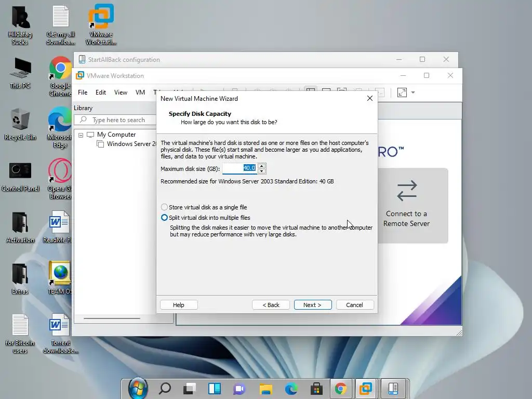Image resolution: width=532 pixels, height=399 pixels.
Task: Click the Windows Start orb on taskbar
Action: pyautogui.click(x=138, y=389)
